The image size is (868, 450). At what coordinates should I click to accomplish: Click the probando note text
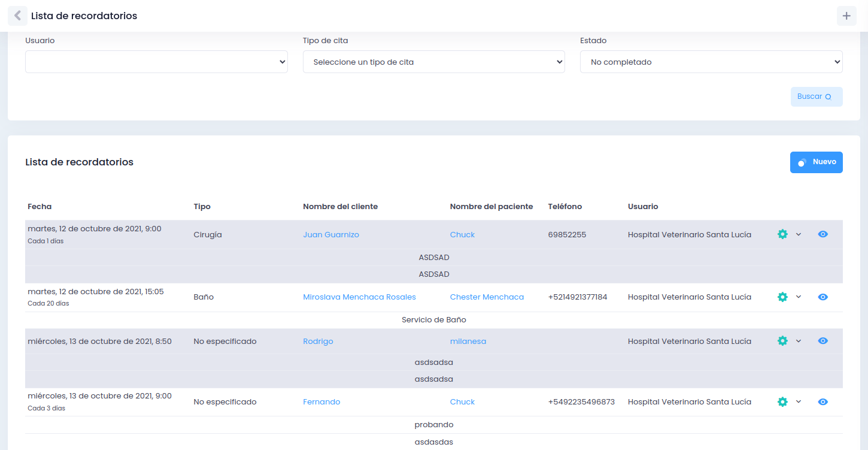pyautogui.click(x=434, y=425)
